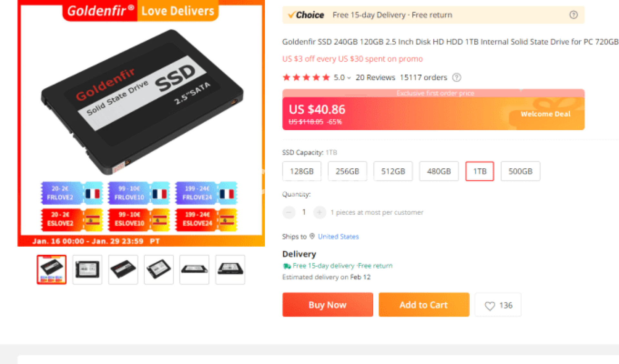
Task: Increase quantity with the plus button
Action: coord(319,212)
